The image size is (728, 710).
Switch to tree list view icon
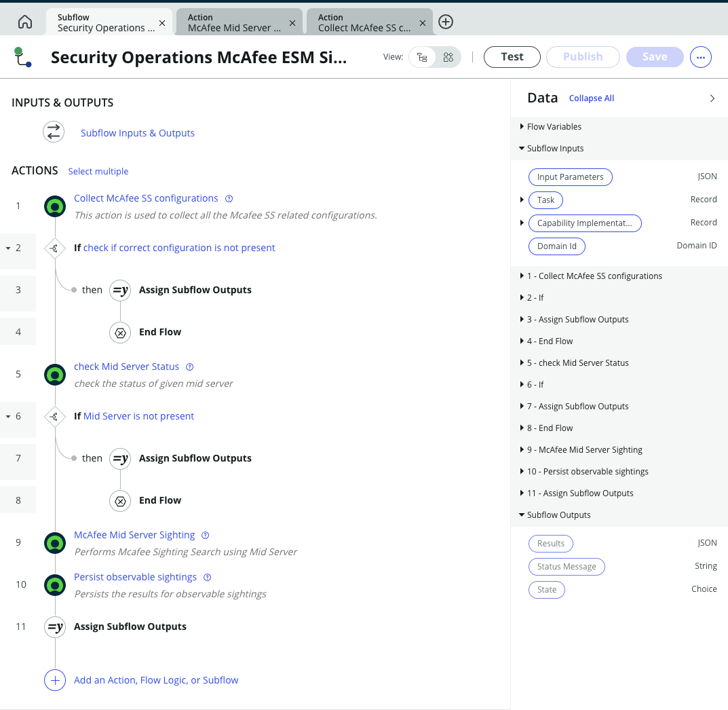[x=422, y=57]
